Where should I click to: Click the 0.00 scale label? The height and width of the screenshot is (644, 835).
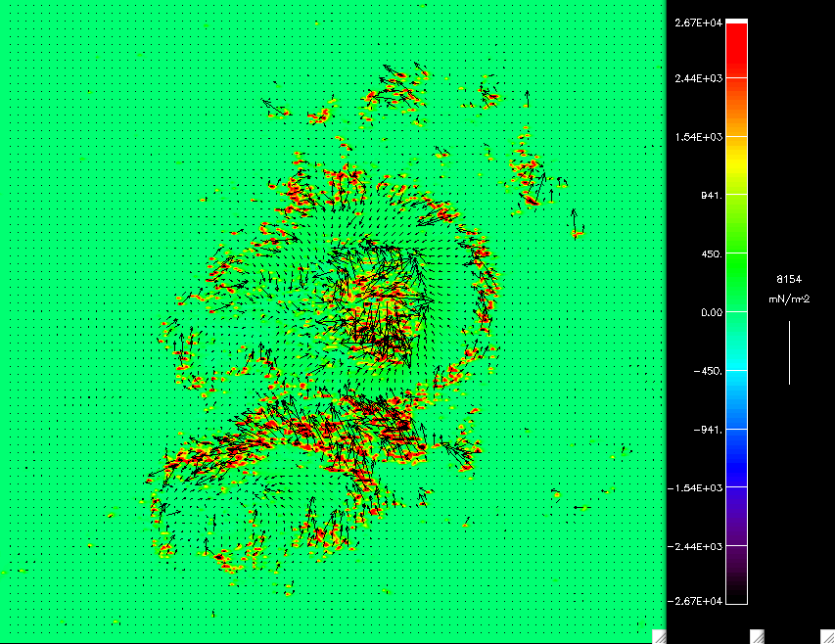712,312
